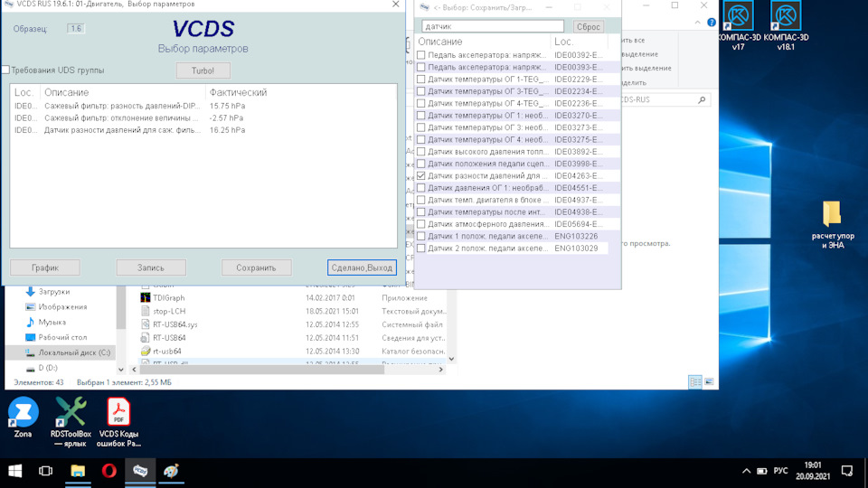Sort by Loc. column in selection list
Image resolution: width=868 pixels, height=488 pixels.
coord(579,42)
